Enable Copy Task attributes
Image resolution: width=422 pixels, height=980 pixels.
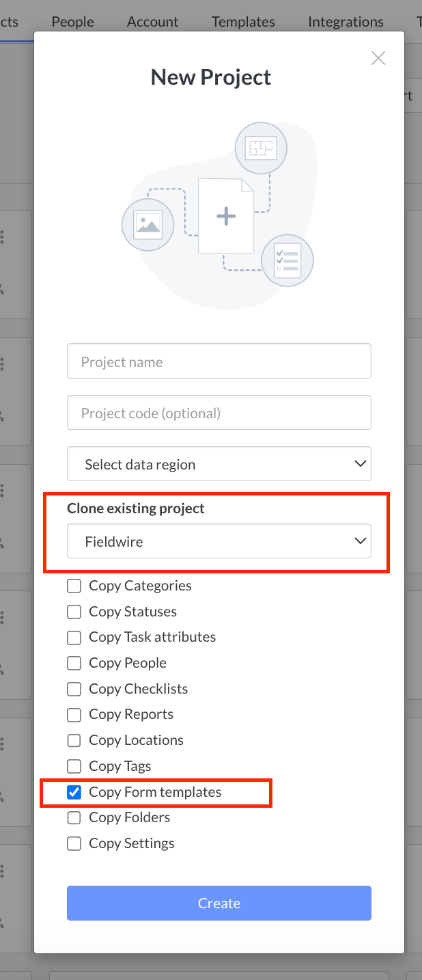coord(74,637)
